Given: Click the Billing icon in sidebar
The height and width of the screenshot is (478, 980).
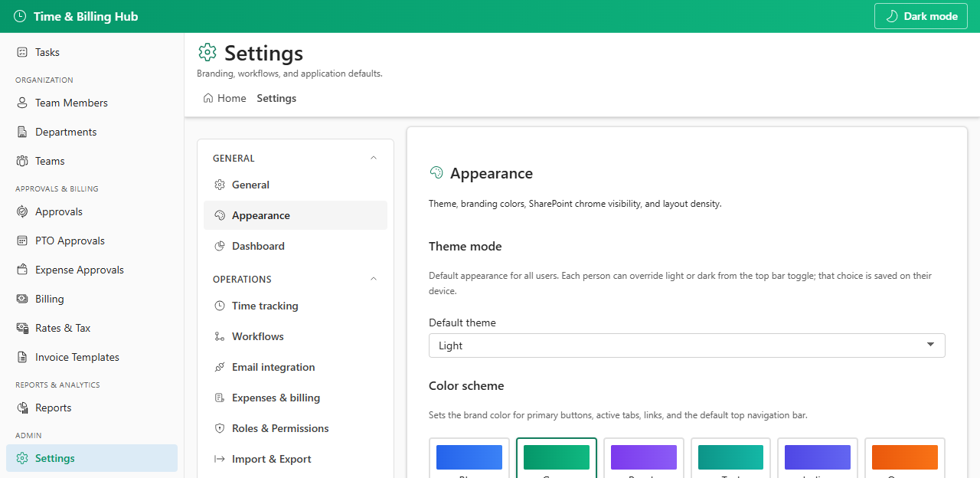Looking at the screenshot, I should pos(22,299).
